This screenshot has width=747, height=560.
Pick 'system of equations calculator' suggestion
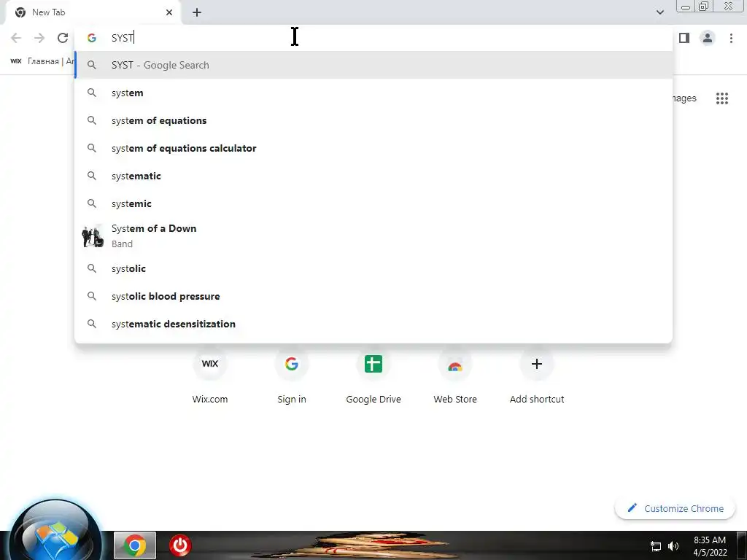pyautogui.click(x=373, y=148)
